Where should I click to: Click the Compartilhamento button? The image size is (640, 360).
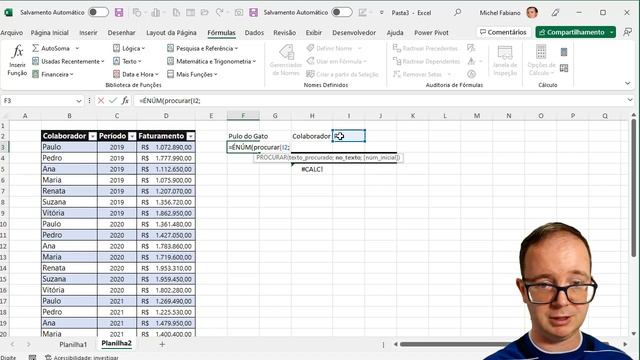pyautogui.click(x=575, y=32)
